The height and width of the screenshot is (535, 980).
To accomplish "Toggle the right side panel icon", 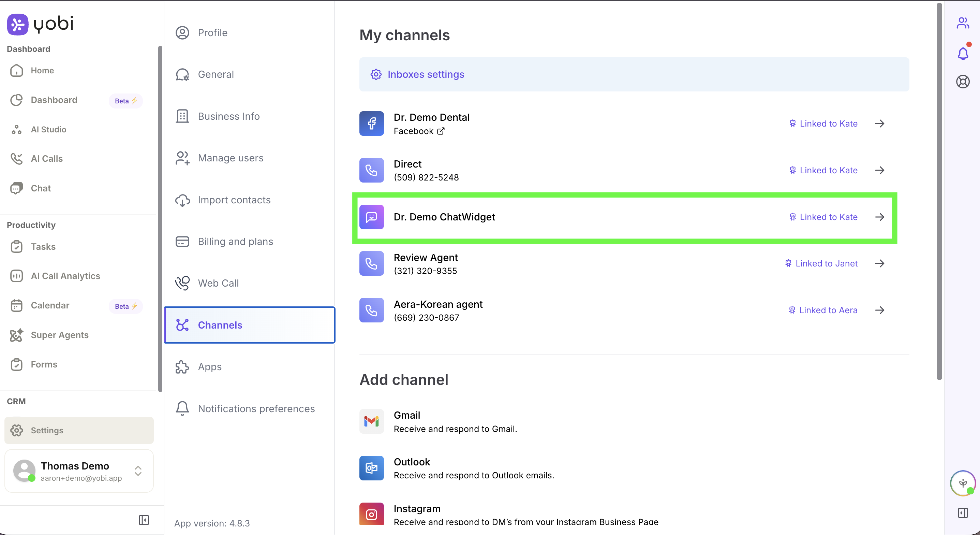I will [963, 513].
